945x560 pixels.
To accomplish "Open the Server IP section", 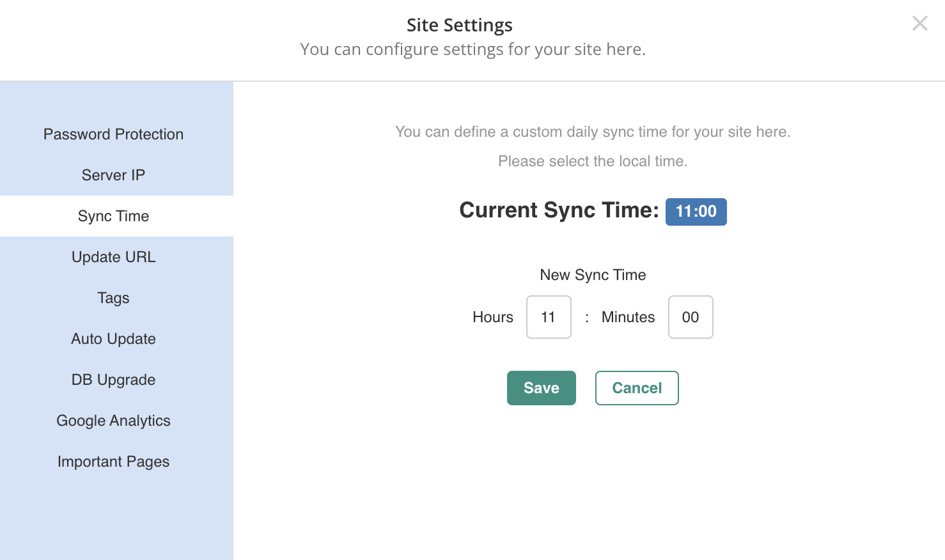I will [113, 175].
